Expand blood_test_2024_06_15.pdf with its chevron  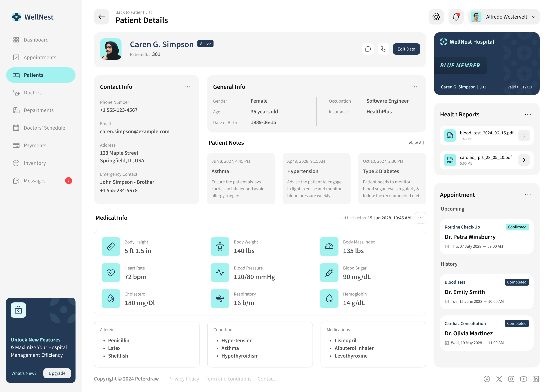[x=524, y=135]
